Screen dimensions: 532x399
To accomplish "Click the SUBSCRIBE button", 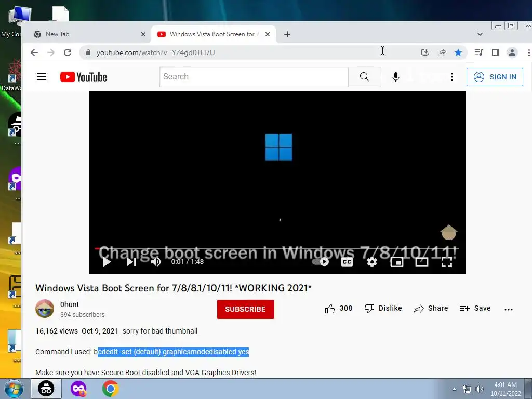I will click(x=246, y=309).
